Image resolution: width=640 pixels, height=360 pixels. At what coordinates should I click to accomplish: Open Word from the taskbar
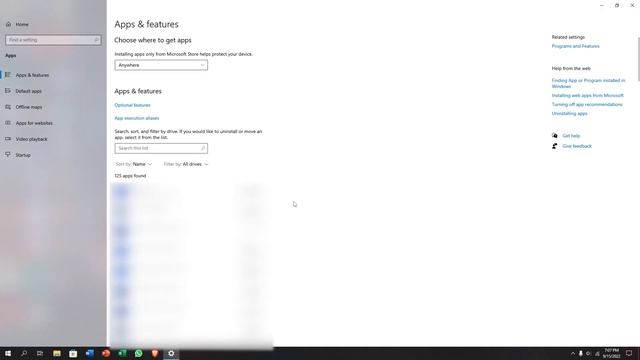tap(89, 353)
